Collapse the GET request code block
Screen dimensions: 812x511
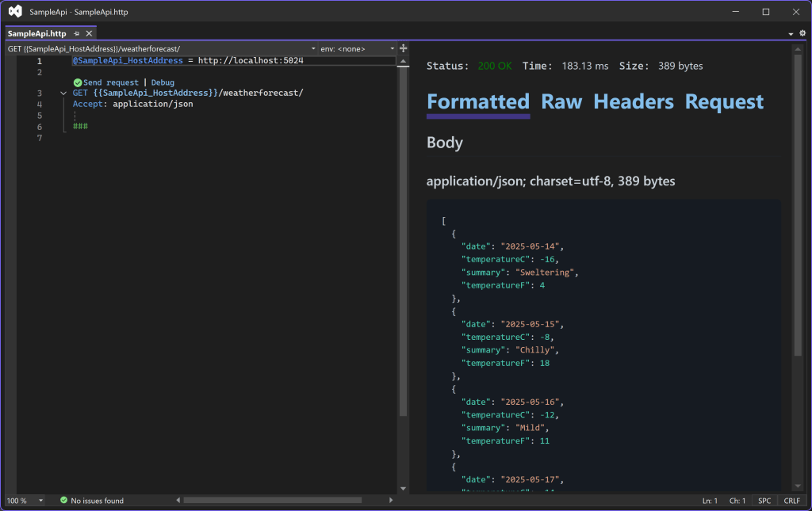pyautogui.click(x=63, y=93)
